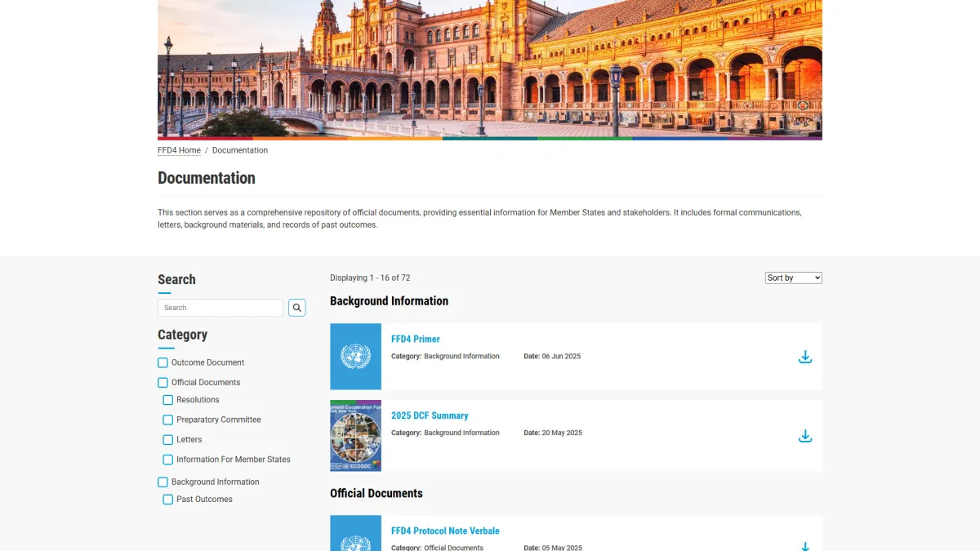The image size is (980, 551).
Task: Toggle the Background Information category checkbox
Action: pos(163,482)
